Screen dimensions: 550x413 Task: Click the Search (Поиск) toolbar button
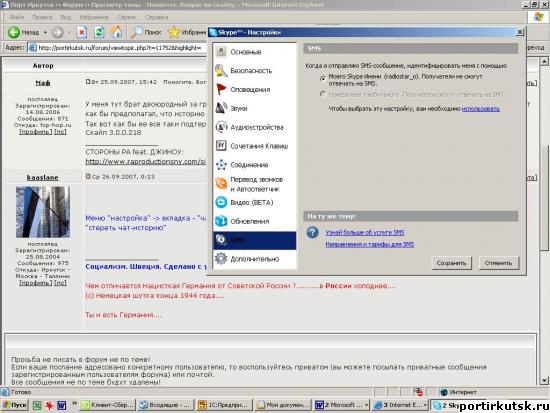146,33
